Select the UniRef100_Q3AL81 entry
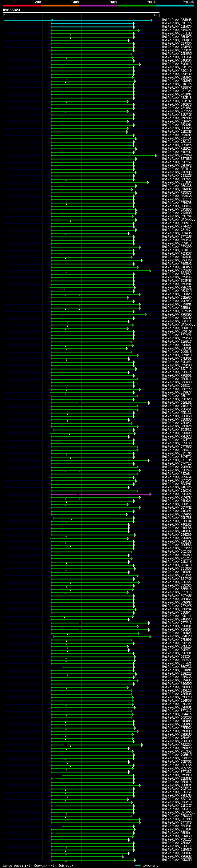 (x=177, y=403)
